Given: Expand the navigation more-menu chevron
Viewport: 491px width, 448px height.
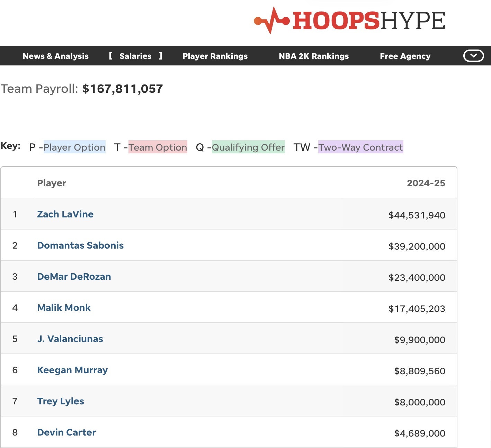Looking at the screenshot, I should click(x=473, y=56).
